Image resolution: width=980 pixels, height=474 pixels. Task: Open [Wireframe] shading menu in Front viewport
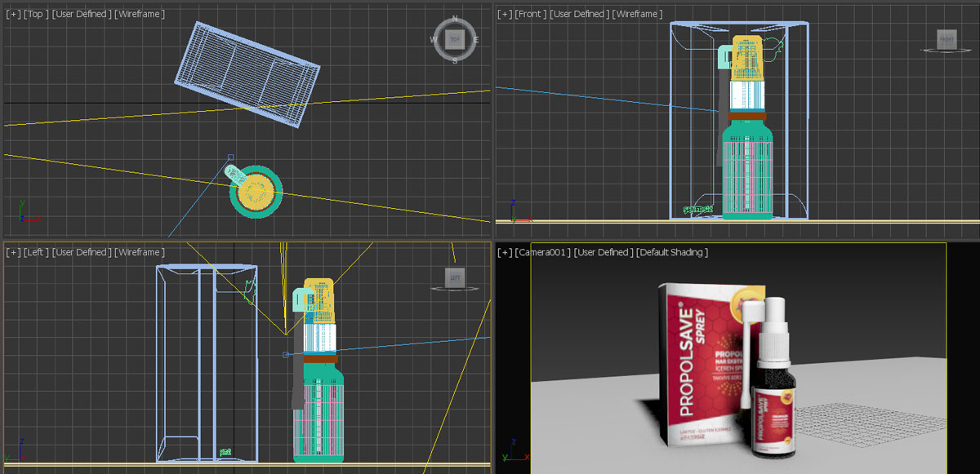tap(638, 14)
